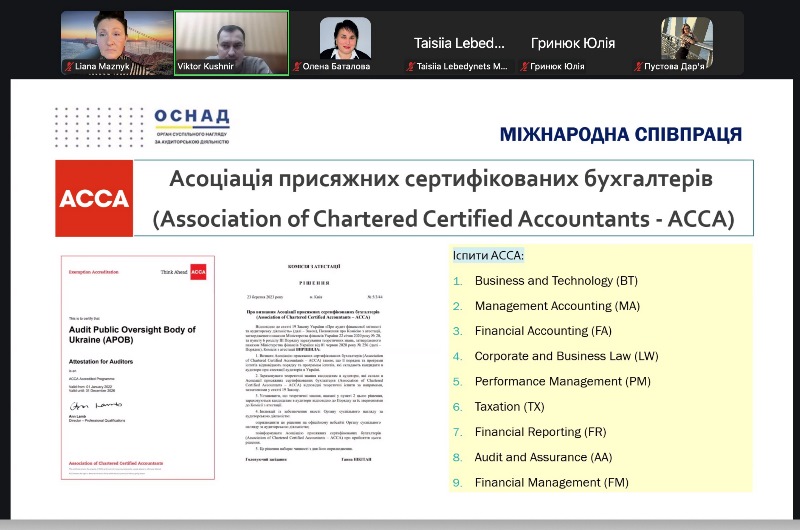Image resolution: width=800 pixels, height=530 pixels.
Task: Click Attestation for Auditors text on certificate
Action: 101,362
